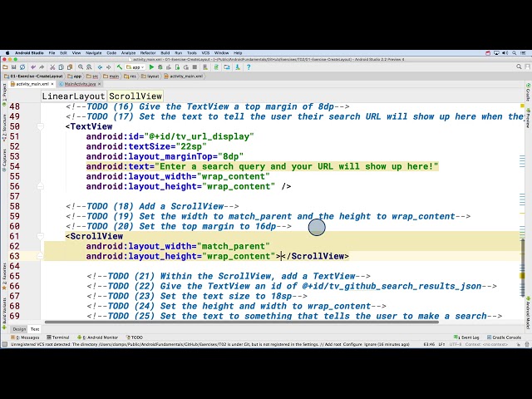
Task: Open the VCS menu
Action: click(205, 53)
